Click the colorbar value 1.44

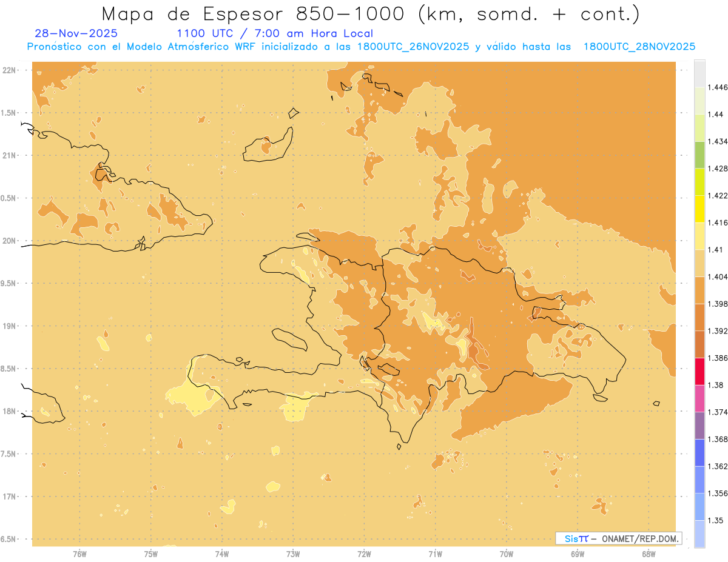716,115
